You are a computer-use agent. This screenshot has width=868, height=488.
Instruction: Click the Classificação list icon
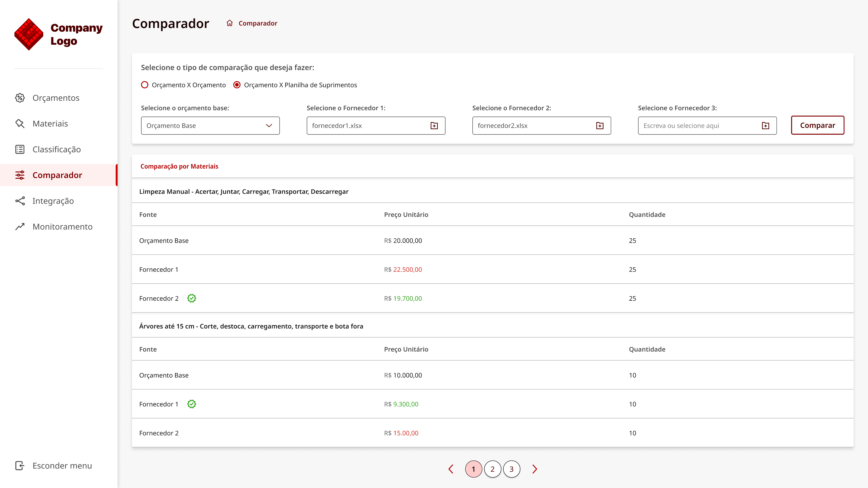point(20,150)
